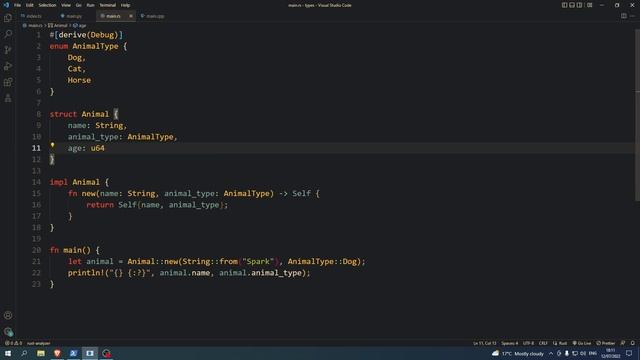This screenshot has height=360, width=640.
Task: Click rust-analyzer status bar item
Action: (38, 343)
